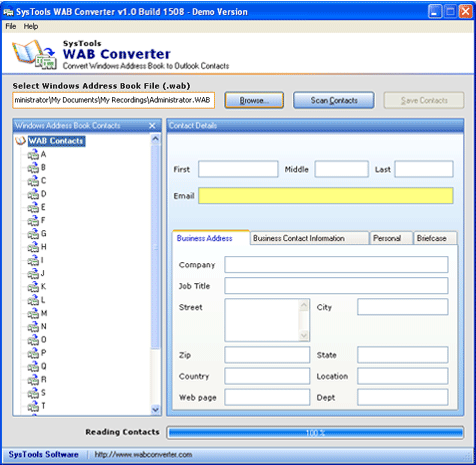Select the WAB Contacts root node
This screenshot has height=465, width=476.
click(x=56, y=141)
